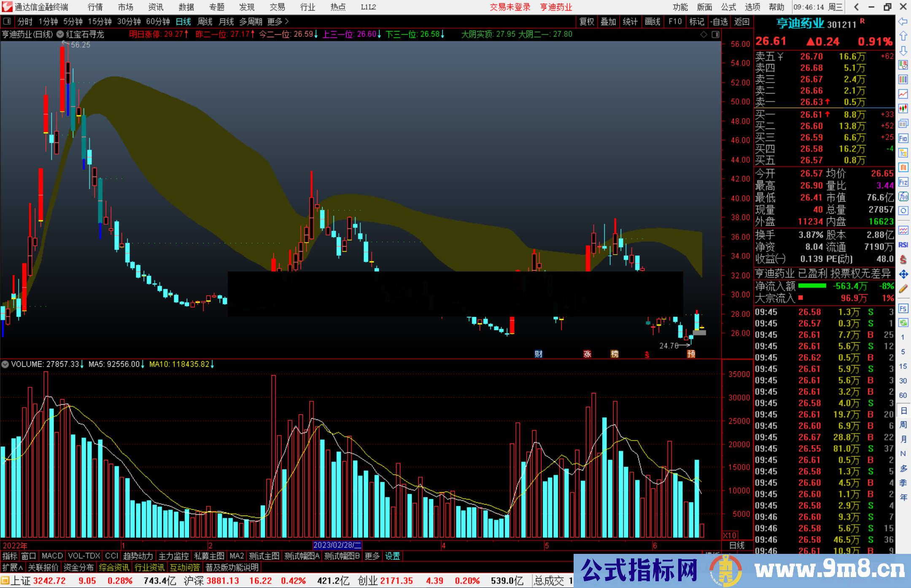Image resolution: width=911 pixels, height=588 pixels.
Task: Switch to 1-minute period in right sidebar
Action: click(903, 337)
